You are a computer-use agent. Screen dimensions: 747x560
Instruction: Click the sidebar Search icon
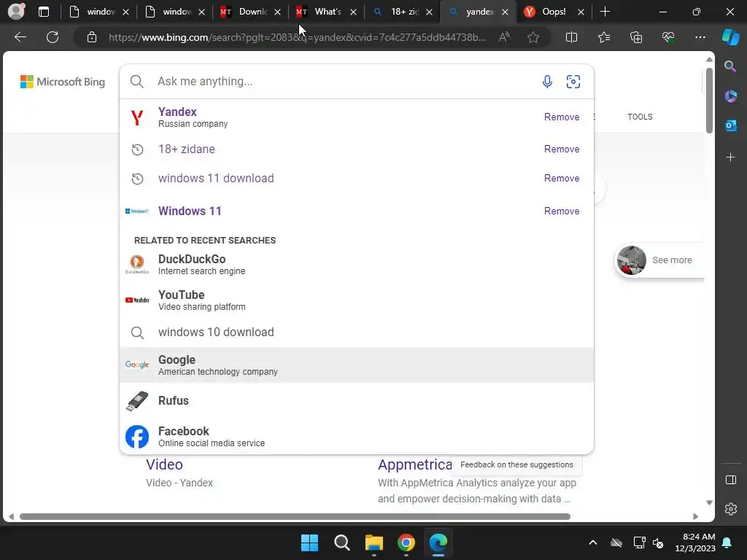[730, 66]
